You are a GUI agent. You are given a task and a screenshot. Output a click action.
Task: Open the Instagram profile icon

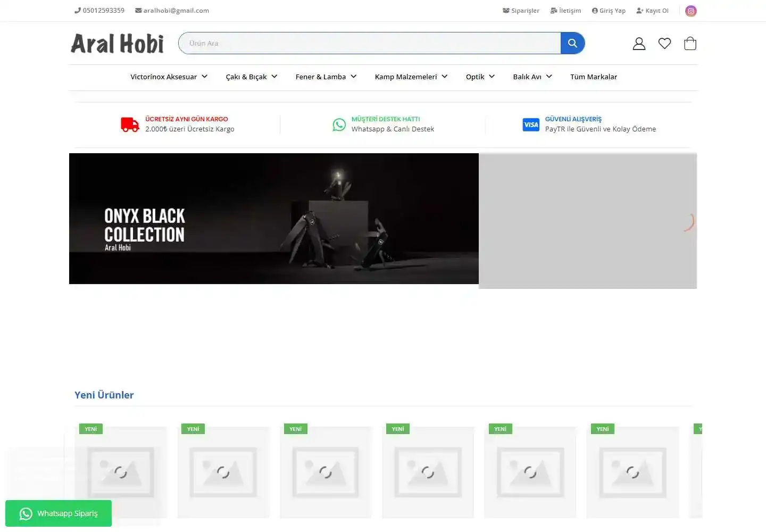point(690,11)
